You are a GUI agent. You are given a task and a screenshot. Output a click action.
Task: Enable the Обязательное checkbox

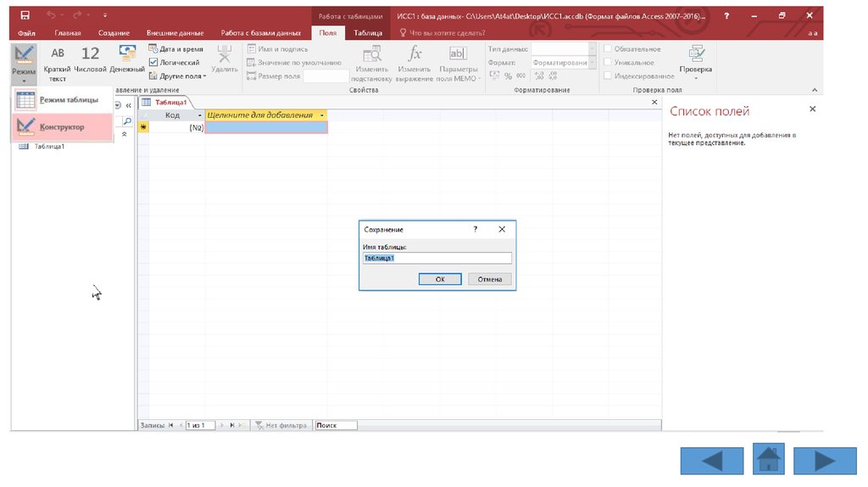tap(607, 49)
